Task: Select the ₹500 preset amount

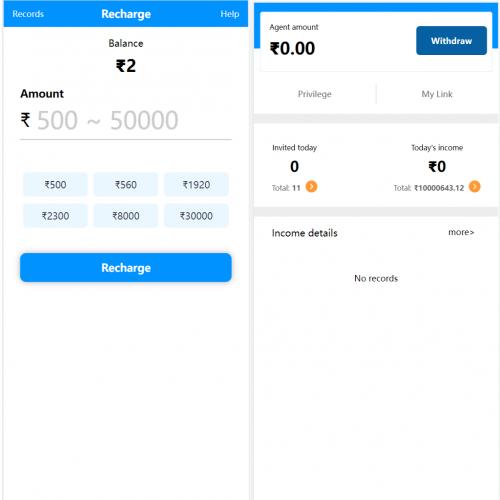Action: 55,185
